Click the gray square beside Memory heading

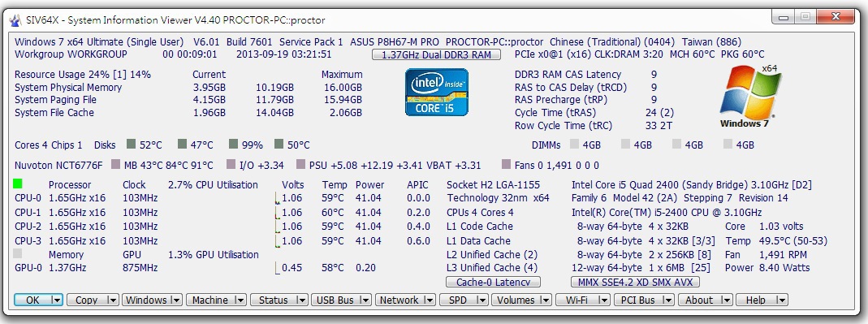coord(18,253)
